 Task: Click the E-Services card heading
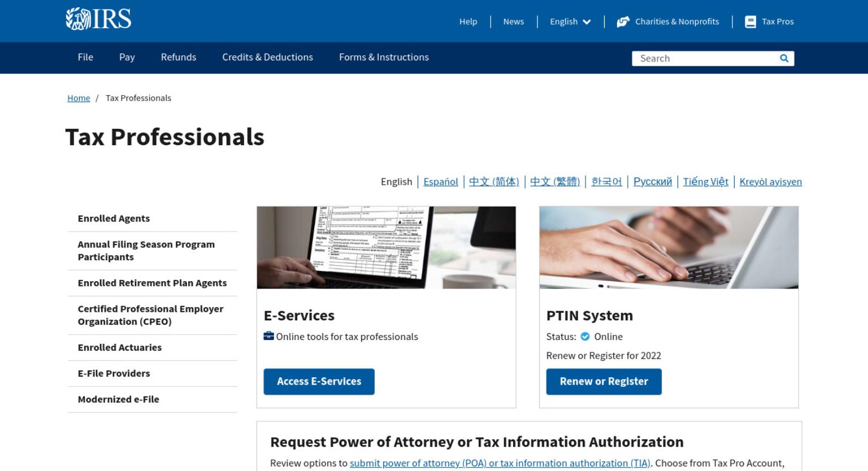tap(300, 315)
